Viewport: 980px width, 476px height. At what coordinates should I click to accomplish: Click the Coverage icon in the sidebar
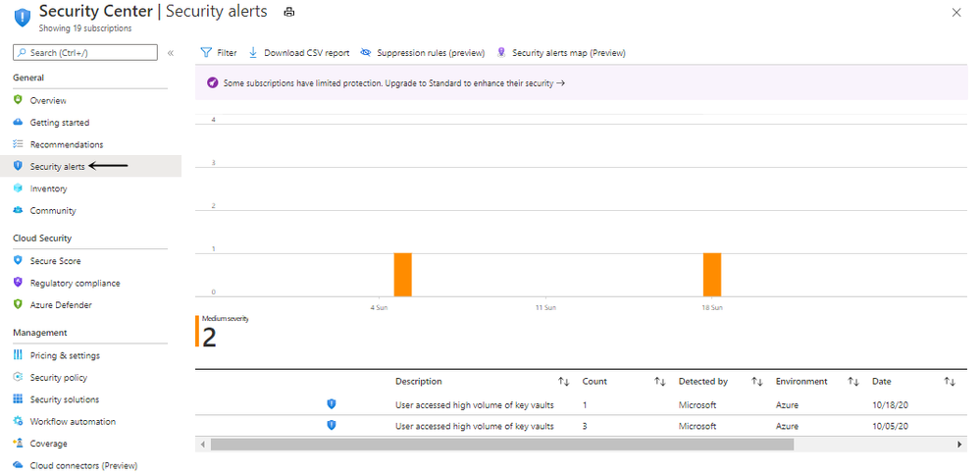pyautogui.click(x=18, y=443)
